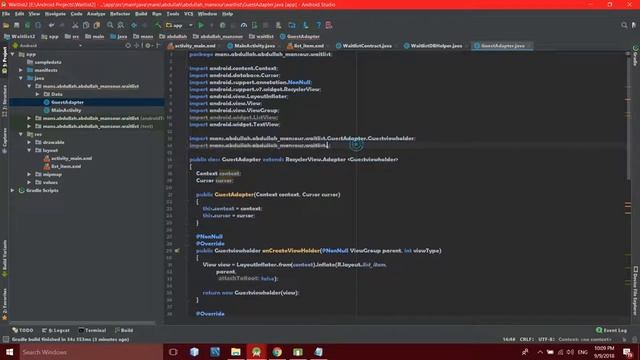The image size is (640, 360).
Task: Click the Open folder toolbar icon
Action: 6,25
